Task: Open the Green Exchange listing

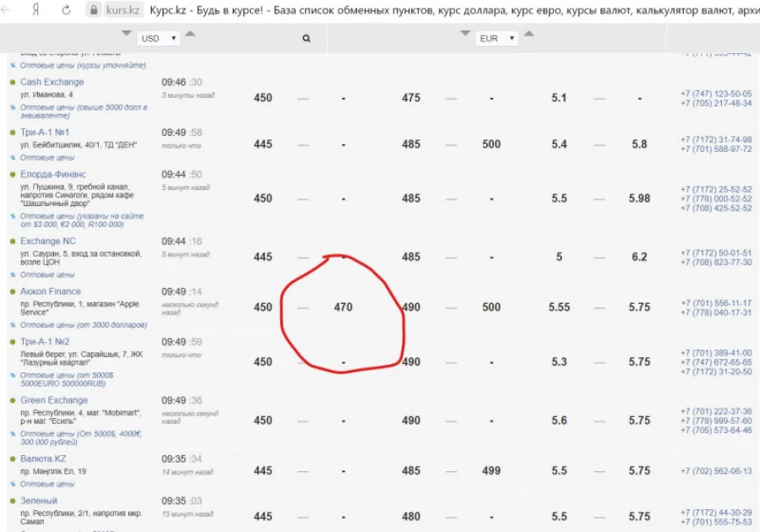Action: 54,400
